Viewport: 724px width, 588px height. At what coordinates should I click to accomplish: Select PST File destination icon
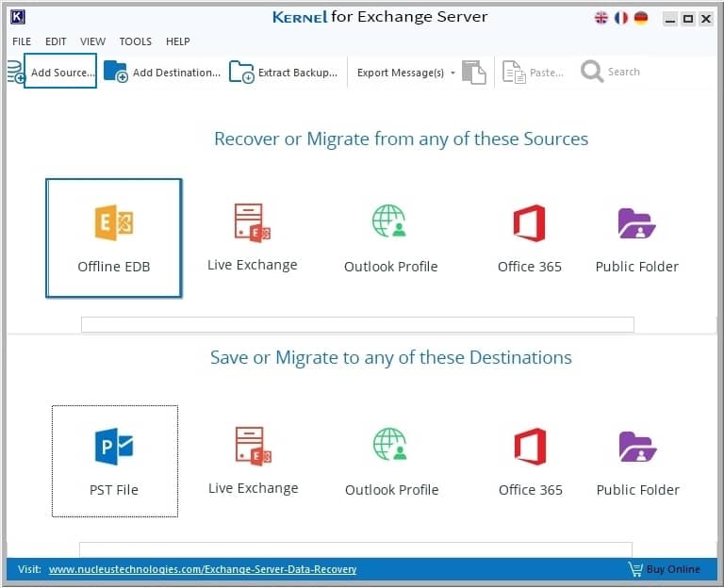tap(114, 447)
